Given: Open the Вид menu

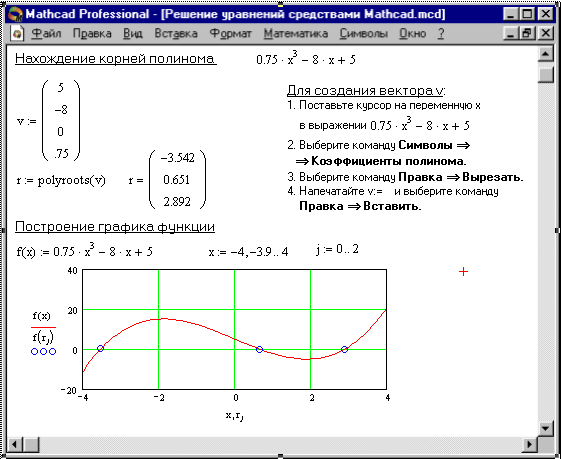Looking at the screenshot, I should (x=133, y=34).
